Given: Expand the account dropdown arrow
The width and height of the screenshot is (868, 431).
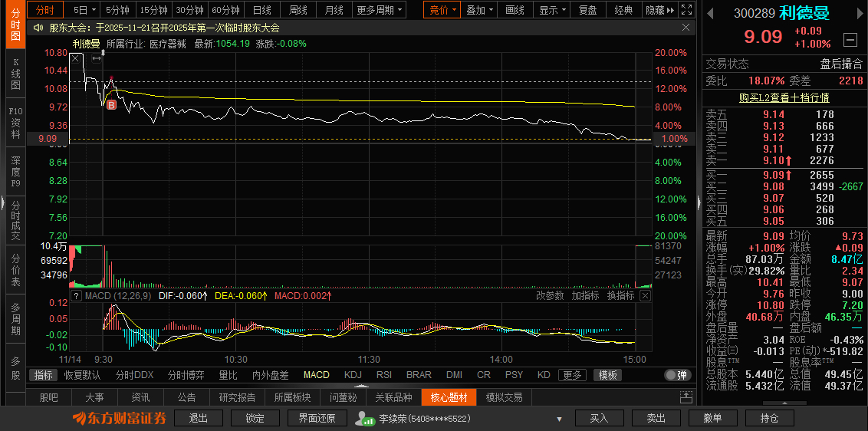Looking at the screenshot, I should [560, 419].
